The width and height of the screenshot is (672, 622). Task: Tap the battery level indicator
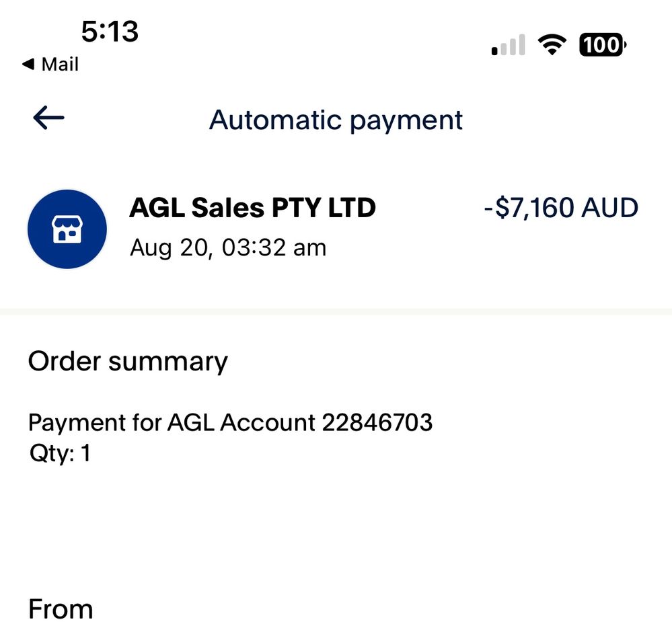click(602, 46)
